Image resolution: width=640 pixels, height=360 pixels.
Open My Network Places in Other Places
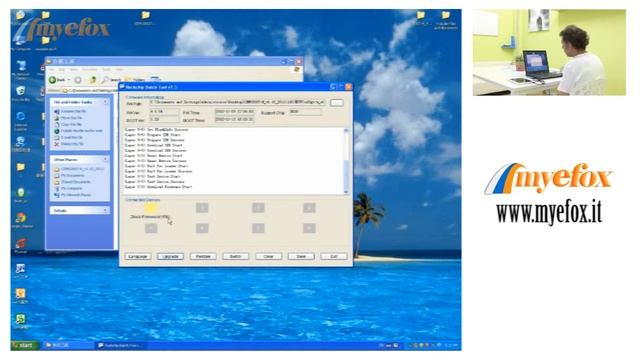(x=73, y=195)
